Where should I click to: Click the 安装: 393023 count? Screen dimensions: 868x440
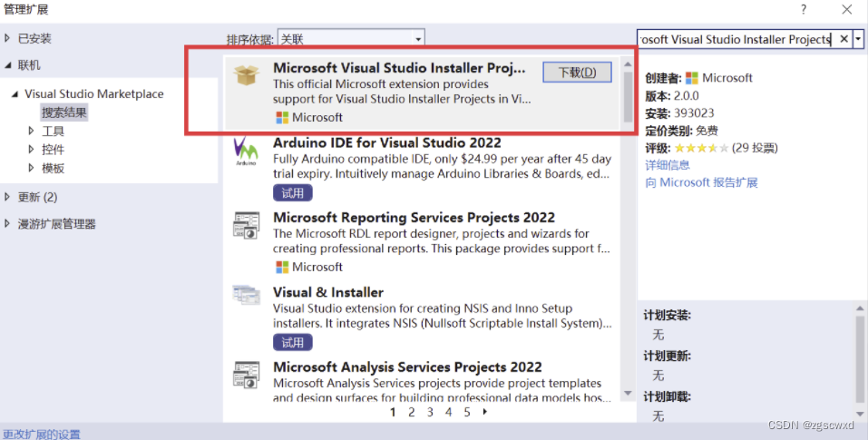pos(679,113)
